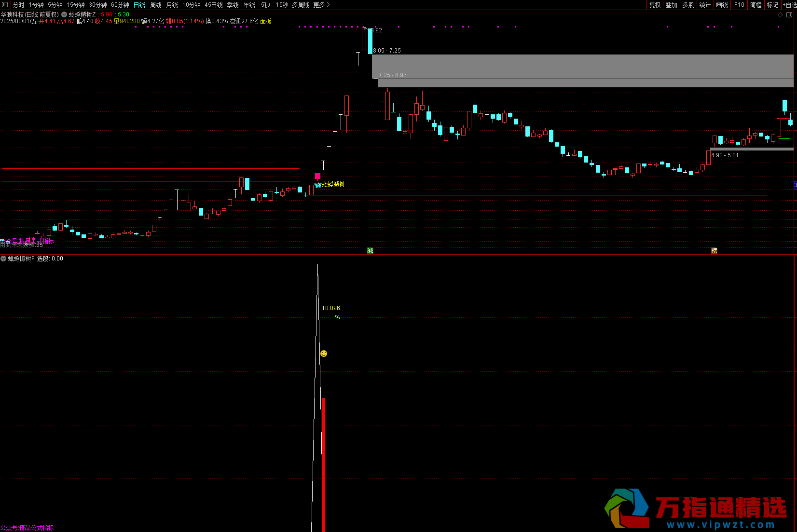This screenshot has height=532, width=797.
Task: Switch to 分时 intraday view
Action: tap(18, 5)
